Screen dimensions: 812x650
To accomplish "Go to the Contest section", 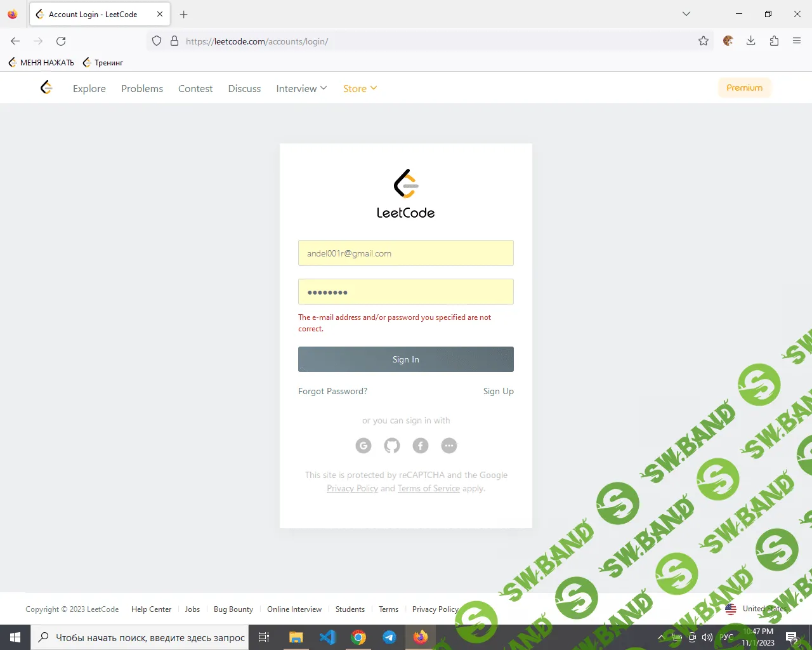I will 195,89.
